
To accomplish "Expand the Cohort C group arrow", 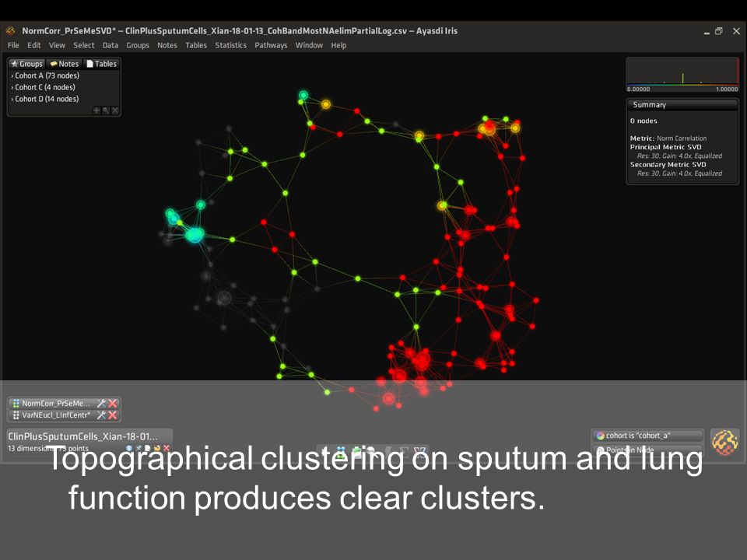I will coord(12,88).
